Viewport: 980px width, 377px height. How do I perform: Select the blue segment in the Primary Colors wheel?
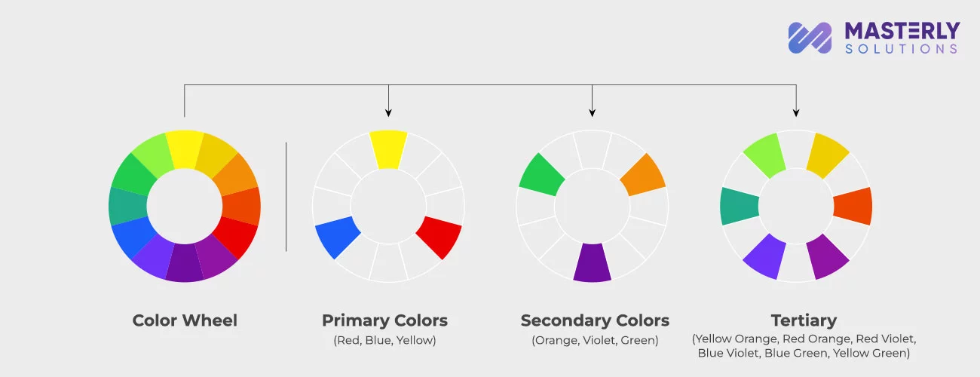(336, 237)
